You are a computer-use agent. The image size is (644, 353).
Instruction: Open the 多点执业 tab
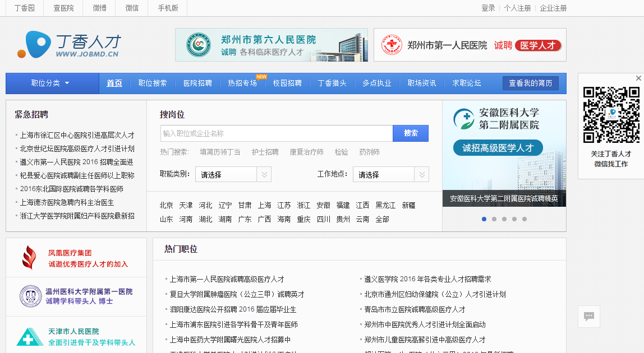pyautogui.click(x=376, y=83)
